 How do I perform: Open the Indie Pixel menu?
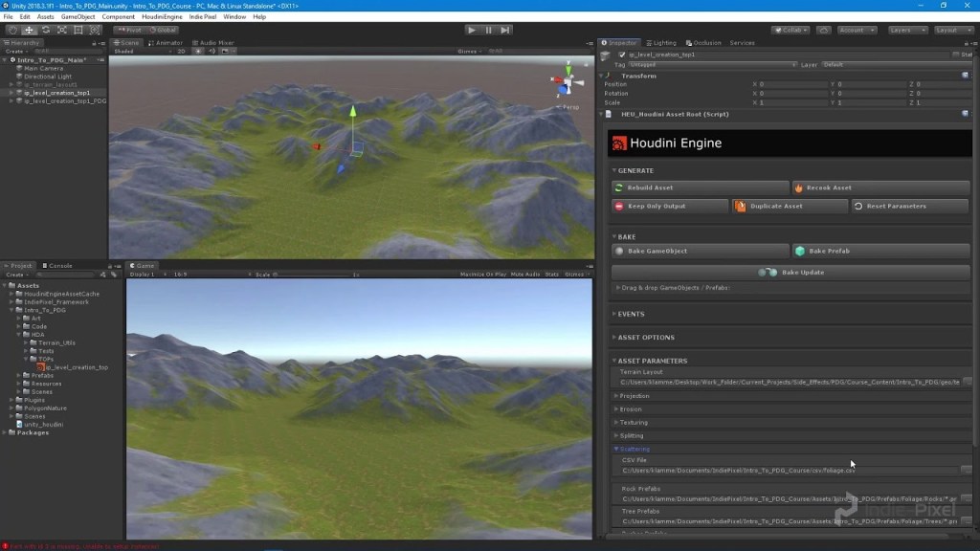(203, 17)
